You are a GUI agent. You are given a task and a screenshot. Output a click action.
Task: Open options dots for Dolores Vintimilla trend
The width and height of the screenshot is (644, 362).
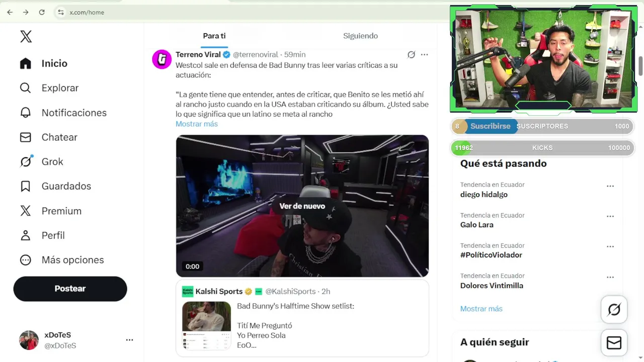click(x=610, y=277)
